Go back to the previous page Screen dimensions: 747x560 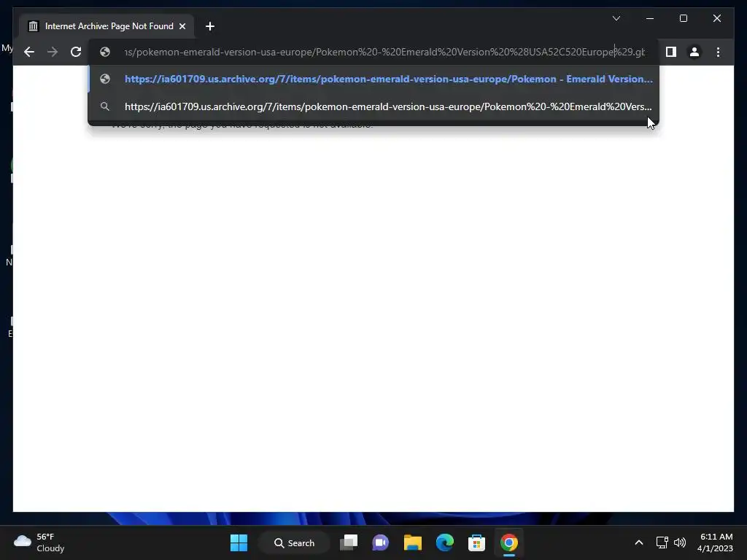coord(29,52)
